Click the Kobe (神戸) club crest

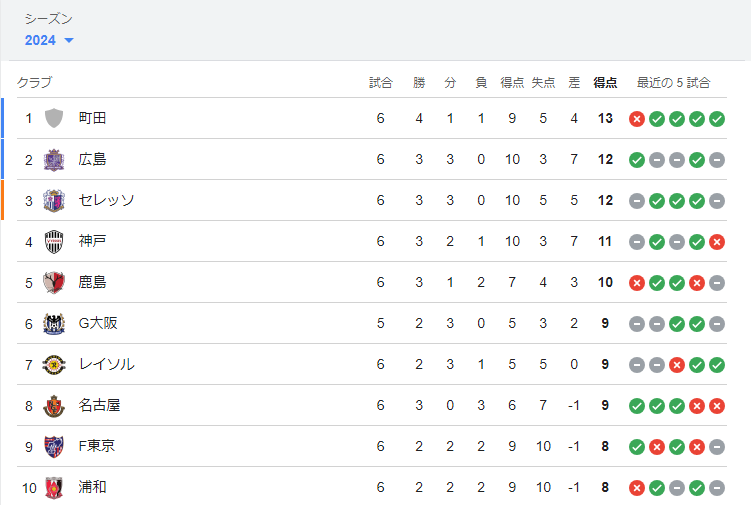(x=54, y=241)
